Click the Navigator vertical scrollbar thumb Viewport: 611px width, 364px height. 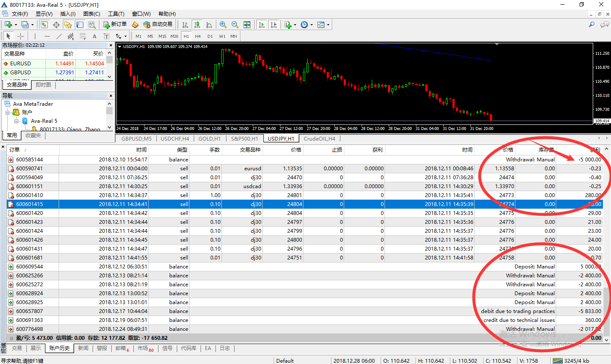coord(109,110)
